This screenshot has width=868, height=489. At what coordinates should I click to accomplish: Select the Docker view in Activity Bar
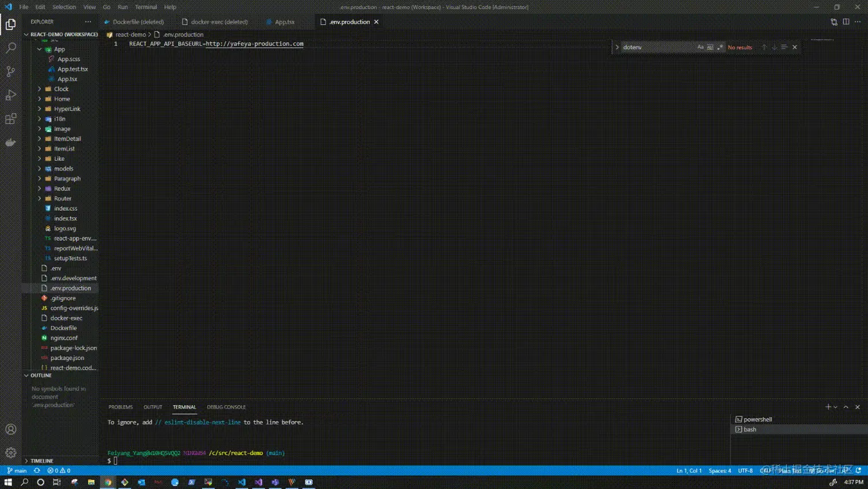tap(10, 143)
